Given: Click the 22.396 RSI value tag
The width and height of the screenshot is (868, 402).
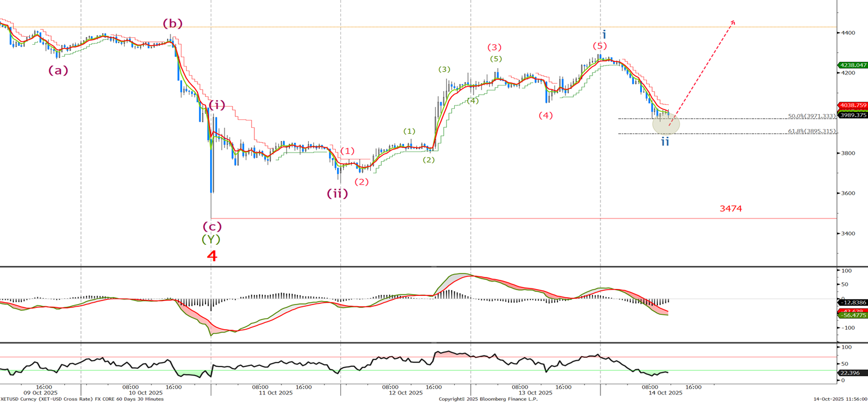Looking at the screenshot, I should [849, 373].
